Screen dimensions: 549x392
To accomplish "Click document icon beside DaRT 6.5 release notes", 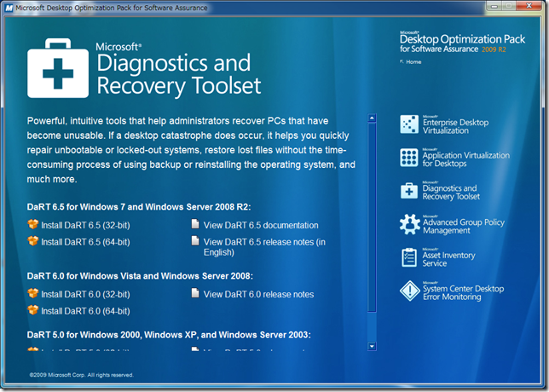I will tap(195, 240).
